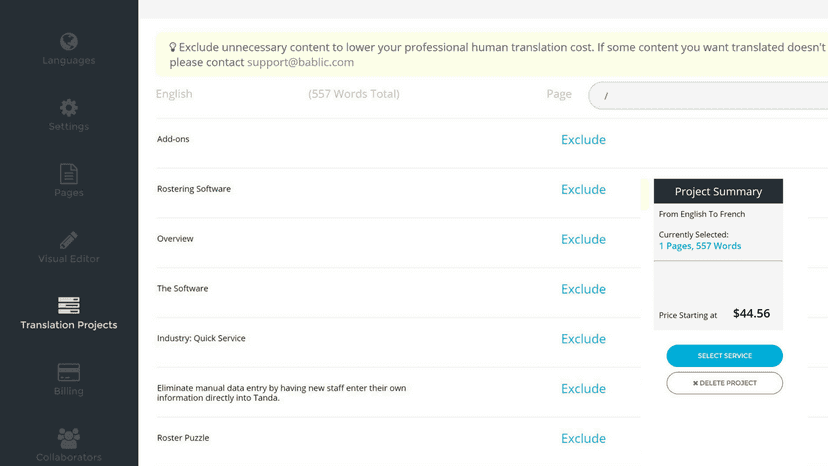Exclude The Software row
This screenshot has height=466, width=828.
click(583, 289)
